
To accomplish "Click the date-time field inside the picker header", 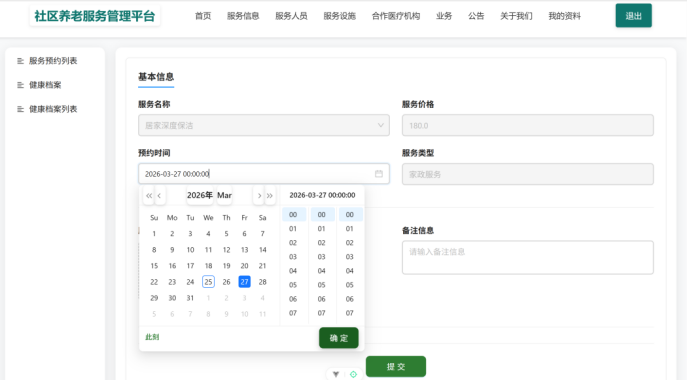I will coord(322,195).
